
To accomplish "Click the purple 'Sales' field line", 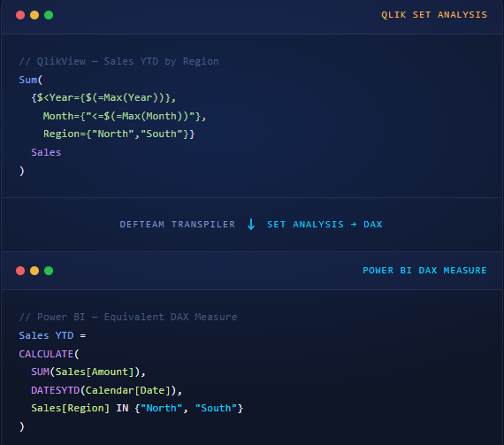I will click(46, 152).
